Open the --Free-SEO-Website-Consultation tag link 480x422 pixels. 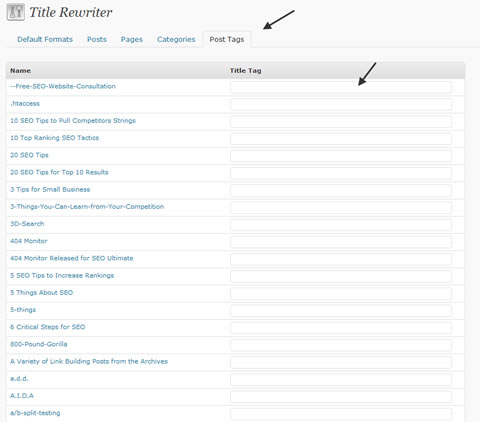point(63,86)
